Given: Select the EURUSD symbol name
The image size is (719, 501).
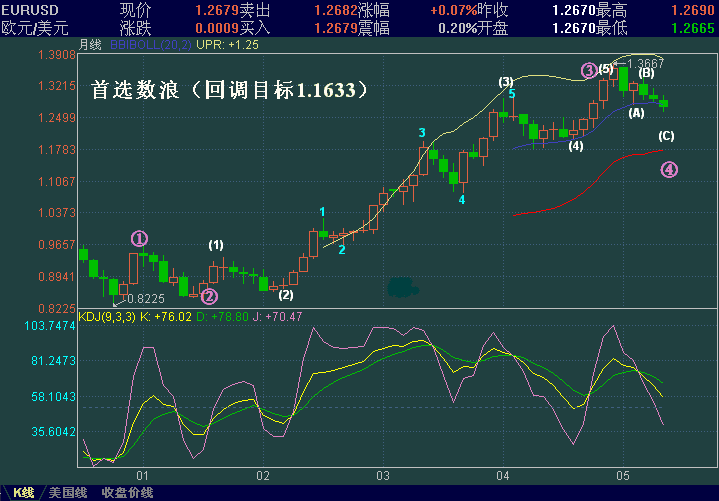Looking at the screenshot, I should 30,10.
